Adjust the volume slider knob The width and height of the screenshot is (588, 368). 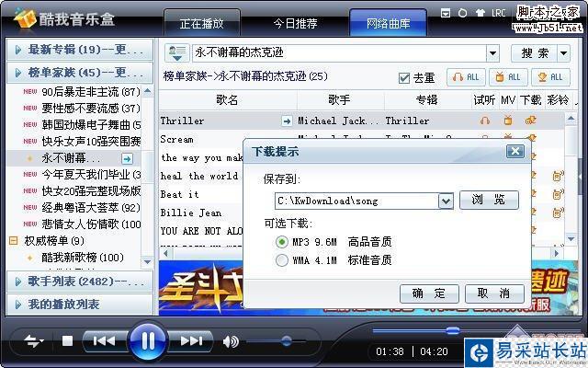point(286,341)
